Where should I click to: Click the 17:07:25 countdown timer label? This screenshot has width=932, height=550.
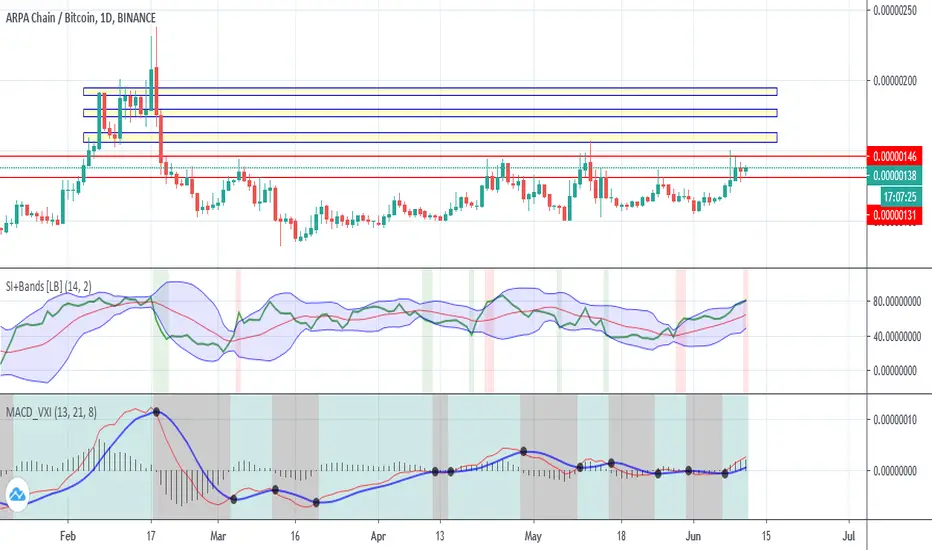pyautogui.click(x=899, y=197)
